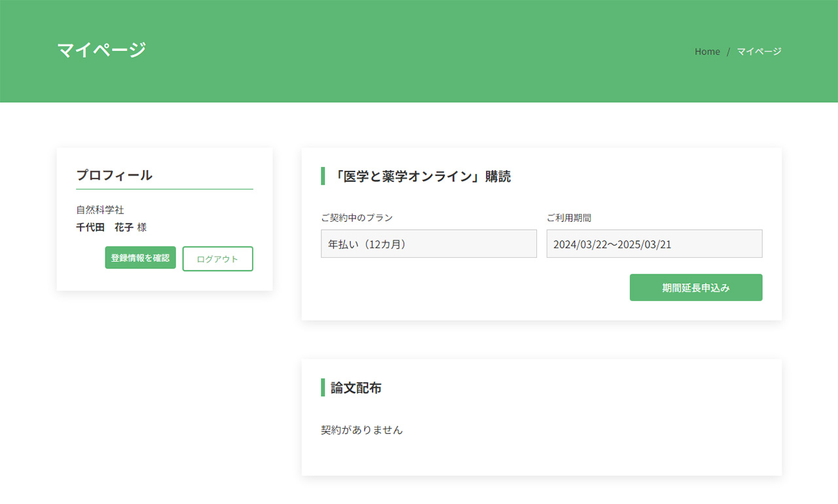The width and height of the screenshot is (838, 504).
Task: Click the green bar beside 論文配布 heading
Action: pyautogui.click(x=323, y=387)
